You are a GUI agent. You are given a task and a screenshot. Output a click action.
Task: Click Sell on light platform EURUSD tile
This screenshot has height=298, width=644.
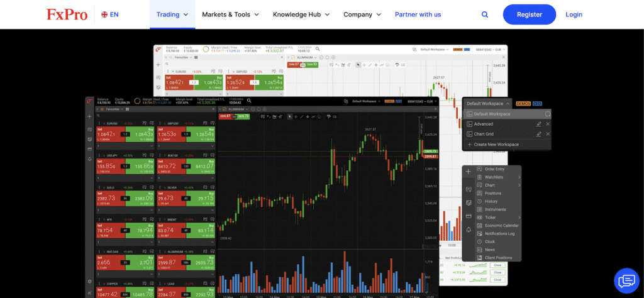[x=179, y=82]
